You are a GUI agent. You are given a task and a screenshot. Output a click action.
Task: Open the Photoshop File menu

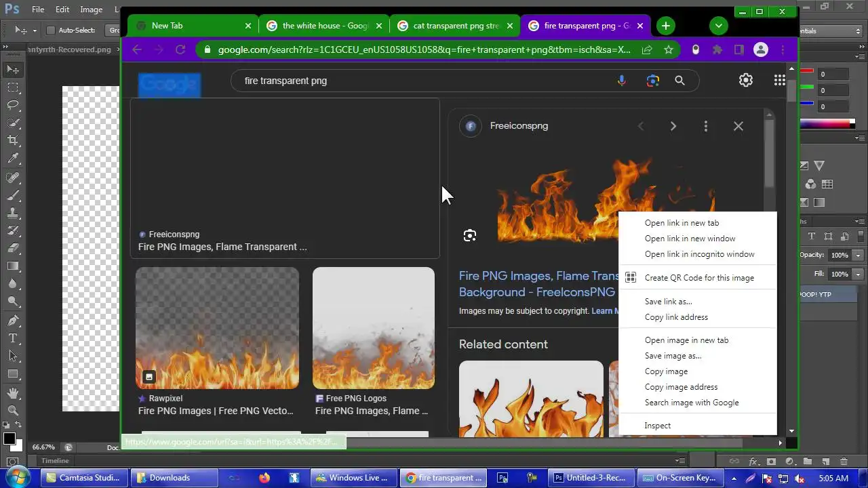point(38,9)
